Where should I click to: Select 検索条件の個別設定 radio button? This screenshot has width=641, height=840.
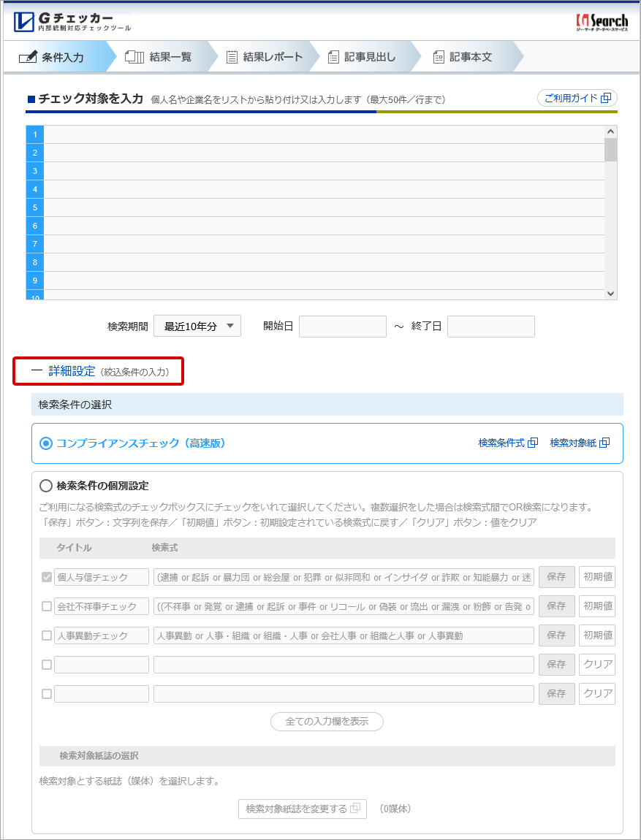(x=46, y=486)
